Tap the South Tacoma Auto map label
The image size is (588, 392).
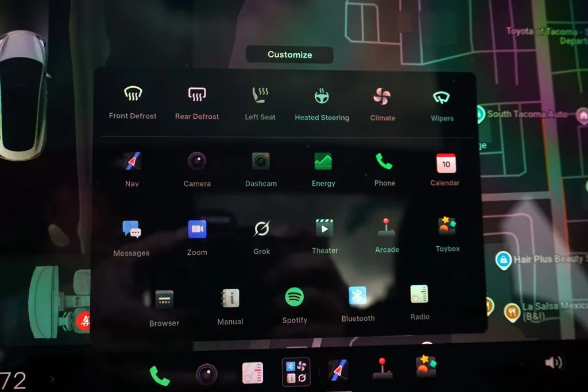pyautogui.click(x=527, y=114)
